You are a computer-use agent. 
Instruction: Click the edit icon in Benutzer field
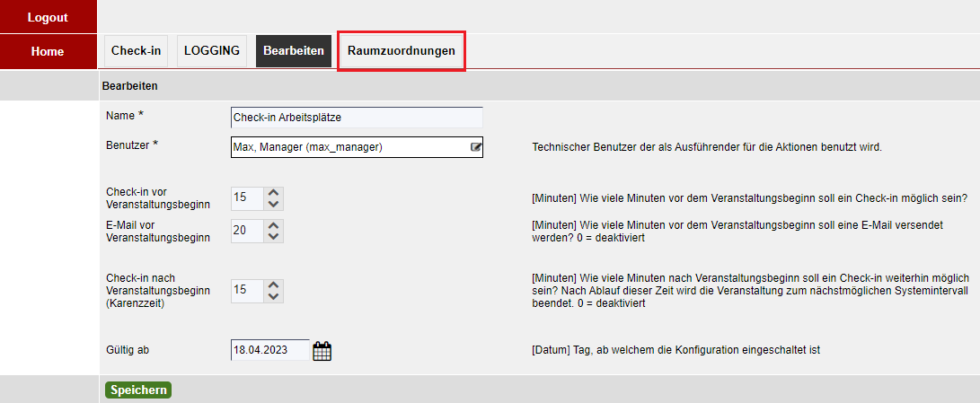click(476, 147)
